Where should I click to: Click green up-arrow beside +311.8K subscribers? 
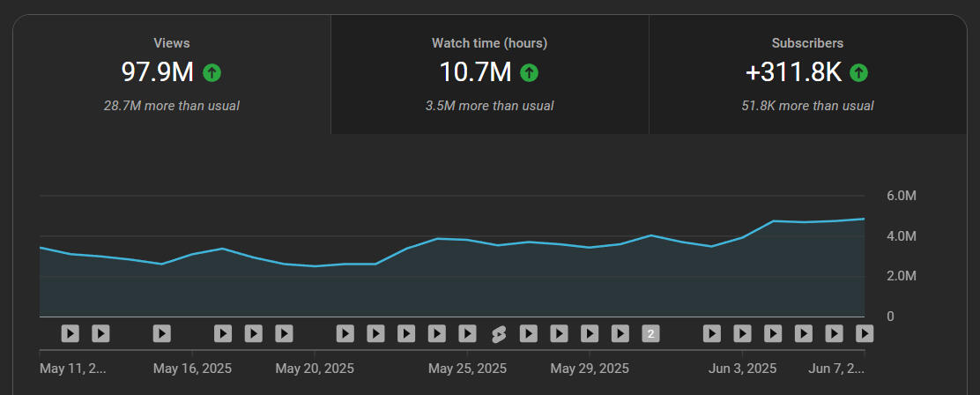tap(859, 72)
